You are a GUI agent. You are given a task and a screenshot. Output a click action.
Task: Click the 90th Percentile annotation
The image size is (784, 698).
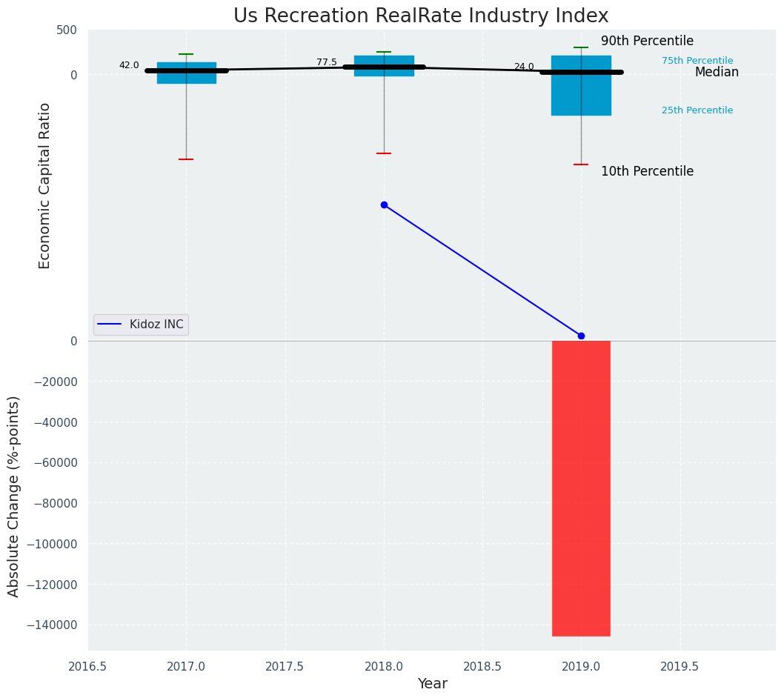pos(647,41)
